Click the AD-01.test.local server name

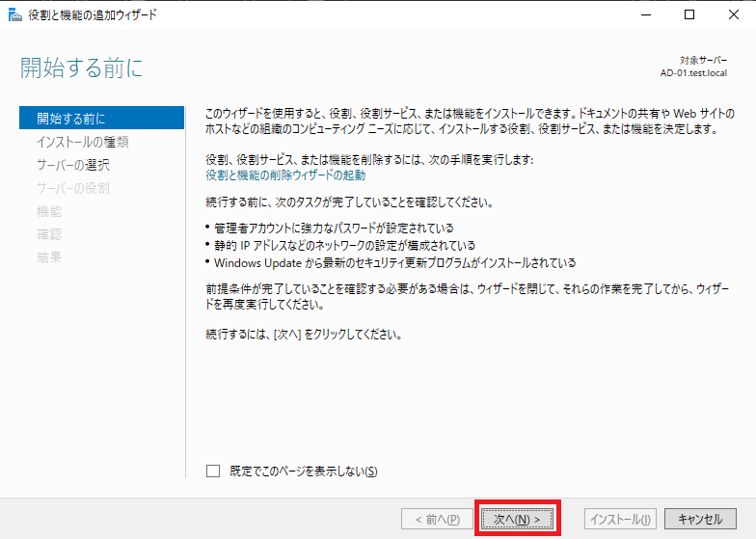[x=693, y=73]
